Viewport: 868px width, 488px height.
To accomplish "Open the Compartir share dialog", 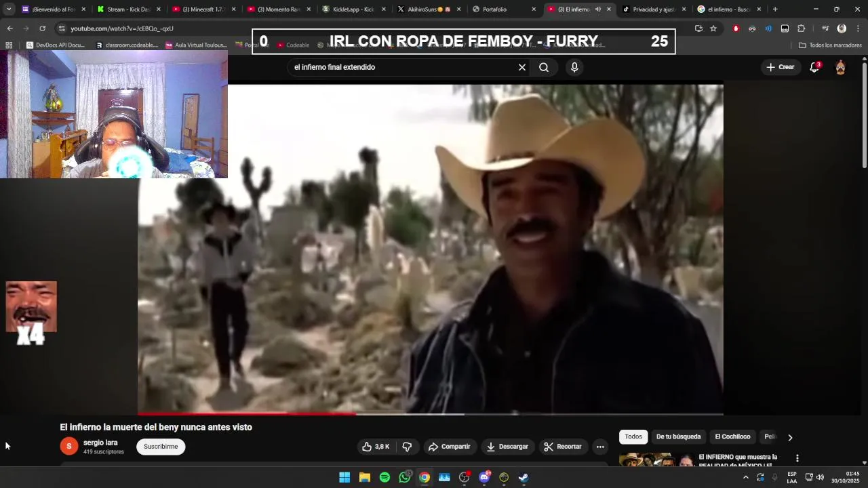I will coord(450,447).
